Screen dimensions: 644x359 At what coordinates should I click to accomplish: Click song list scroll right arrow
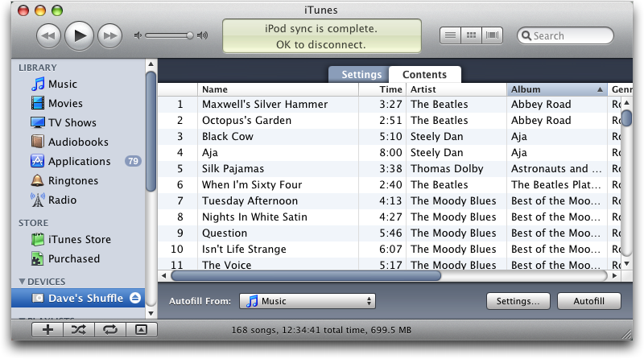click(614, 275)
